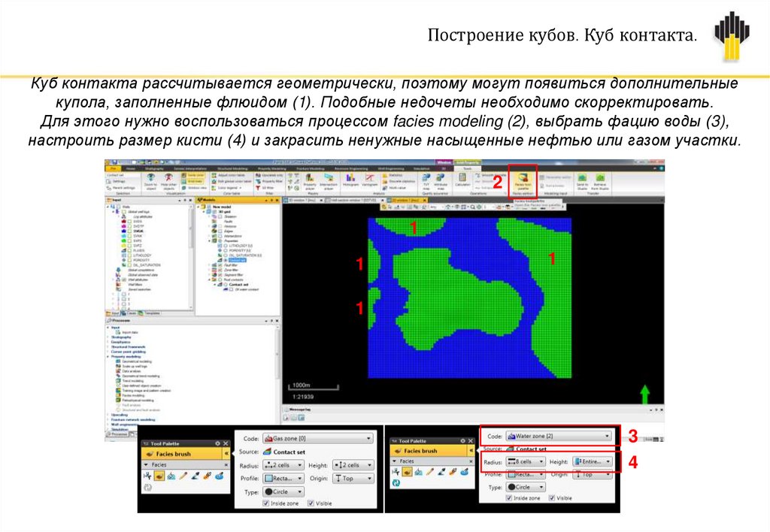The width and height of the screenshot is (770, 532).
Task: Open the Variogram analysis tool
Action: [x=370, y=180]
